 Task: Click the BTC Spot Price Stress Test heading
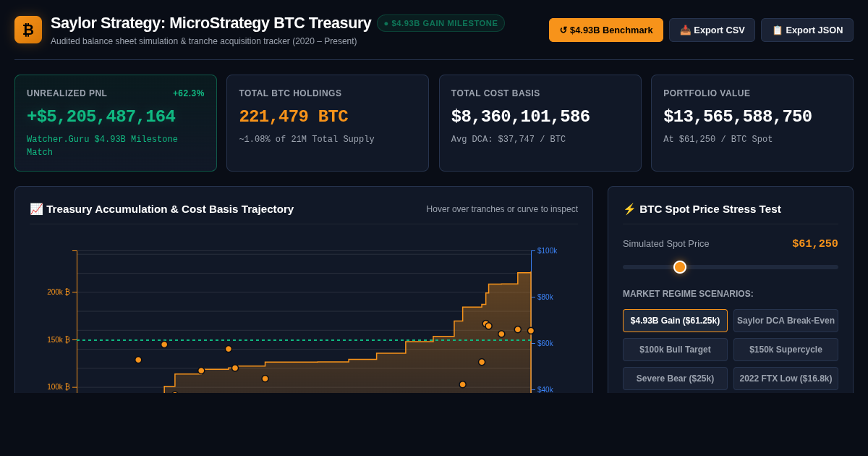coord(702,209)
